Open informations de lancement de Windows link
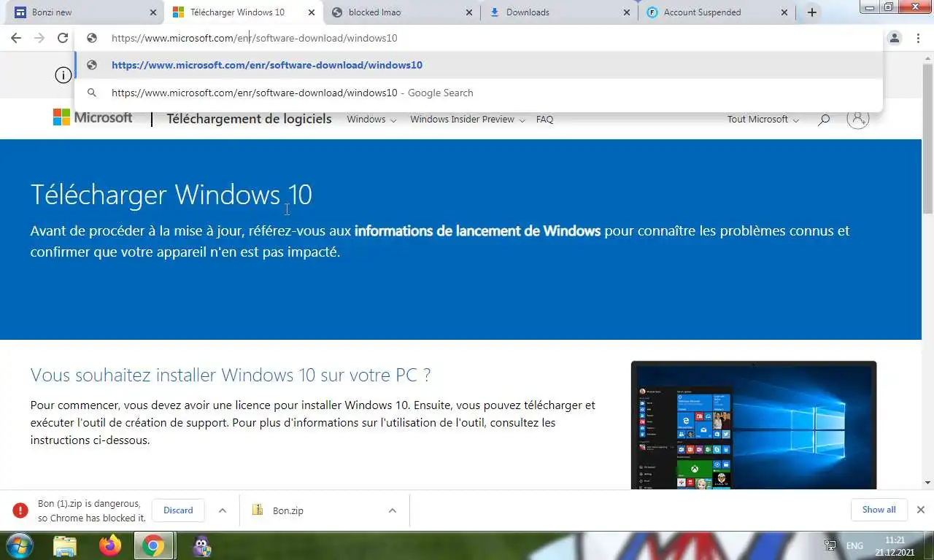This screenshot has width=934, height=560. 477,231
